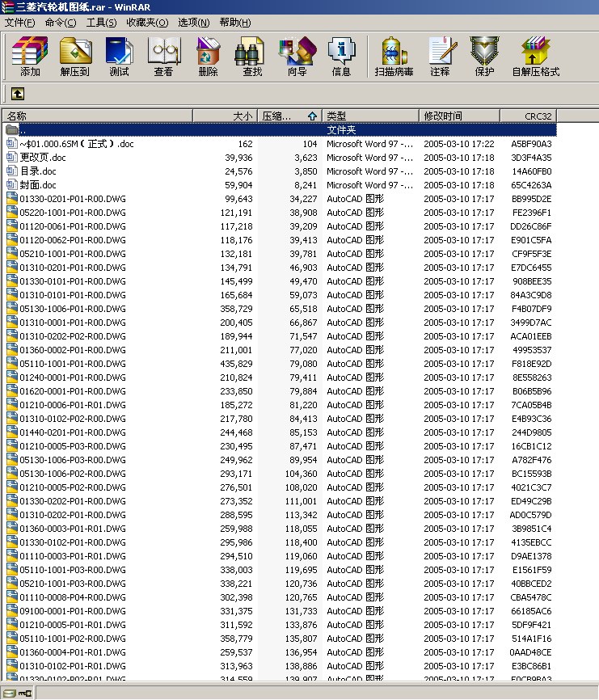The width and height of the screenshot is (599, 700).
Task: Click the key icon in status bar
Action: click(x=25, y=694)
